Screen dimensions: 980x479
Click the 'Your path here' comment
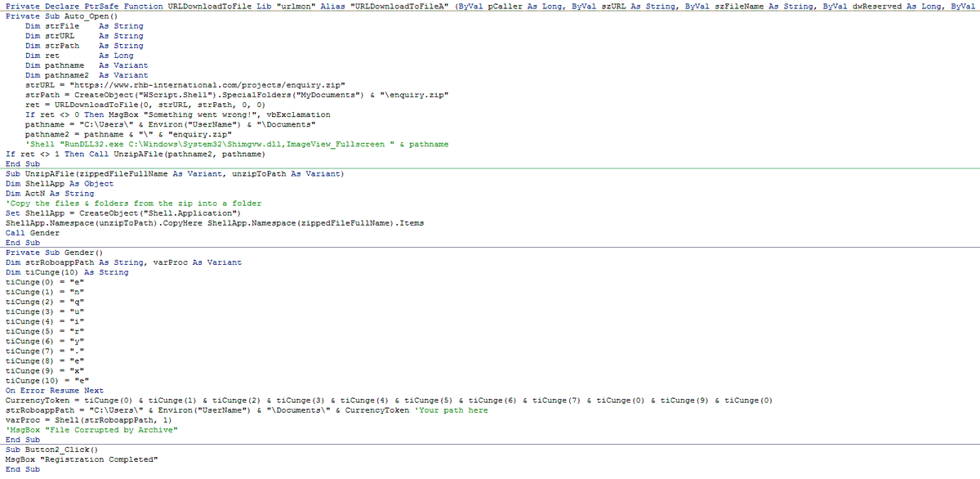click(452, 410)
